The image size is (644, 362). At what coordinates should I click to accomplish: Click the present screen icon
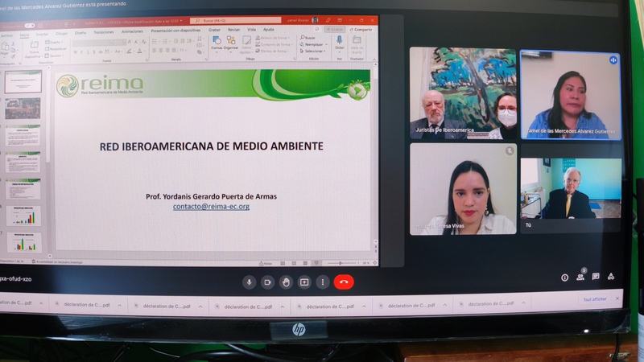(304, 282)
